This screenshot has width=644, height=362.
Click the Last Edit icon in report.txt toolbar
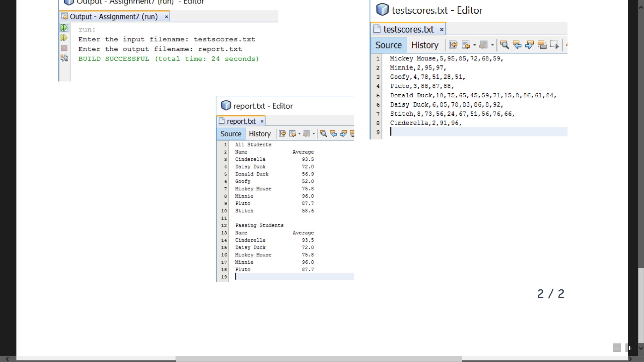(282, 133)
